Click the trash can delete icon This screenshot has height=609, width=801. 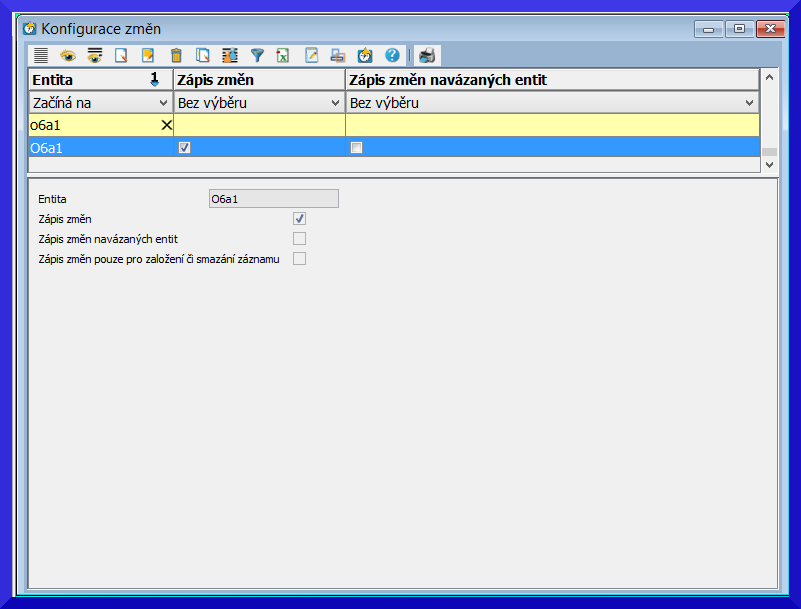(x=176, y=55)
